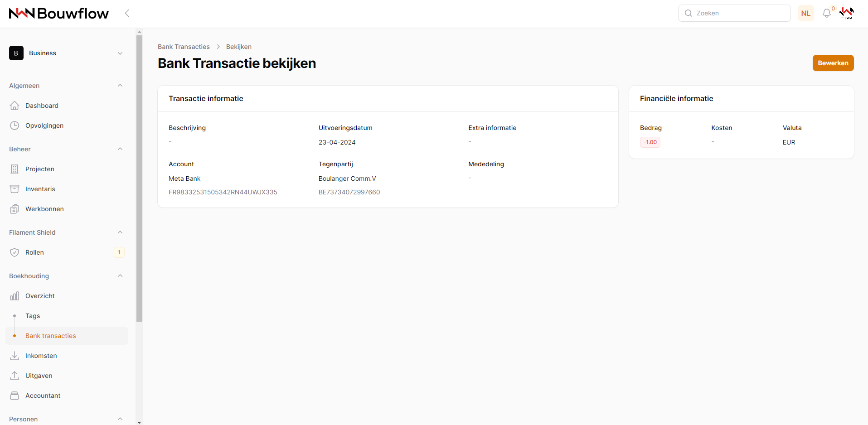868x425 pixels.
Task: Go back via Bank Transacties breadcrumb
Action: tap(184, 47)
